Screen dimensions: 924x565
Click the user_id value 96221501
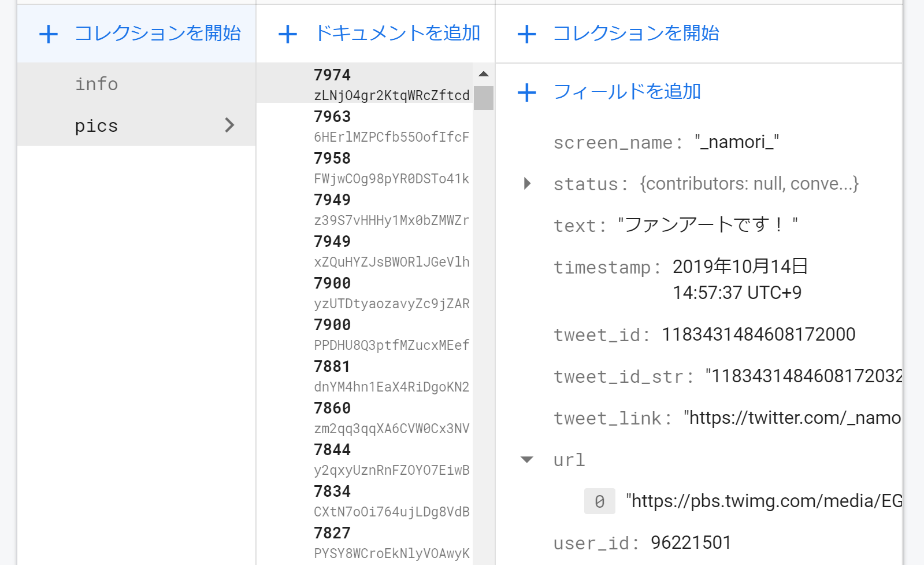click(x=691, y=542)
